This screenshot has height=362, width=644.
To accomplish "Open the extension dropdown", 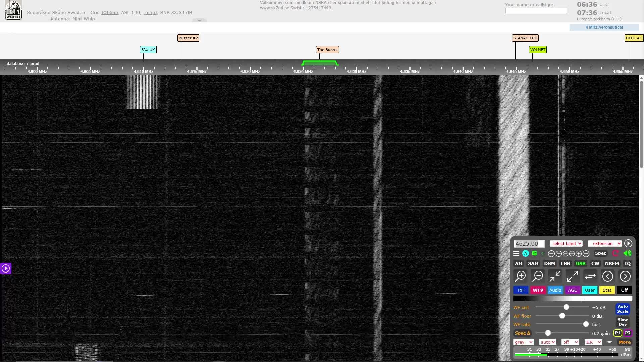I will click(605, 244).
